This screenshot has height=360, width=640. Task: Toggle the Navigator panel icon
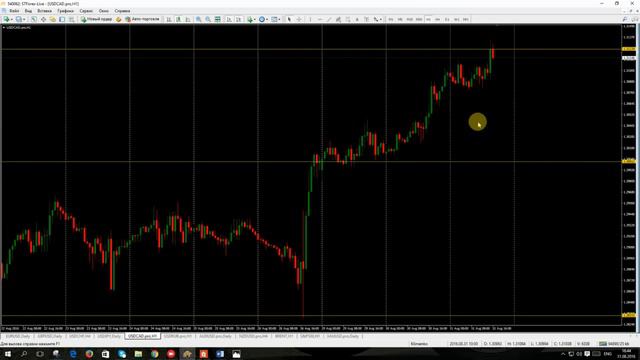[x=53, y=19]
